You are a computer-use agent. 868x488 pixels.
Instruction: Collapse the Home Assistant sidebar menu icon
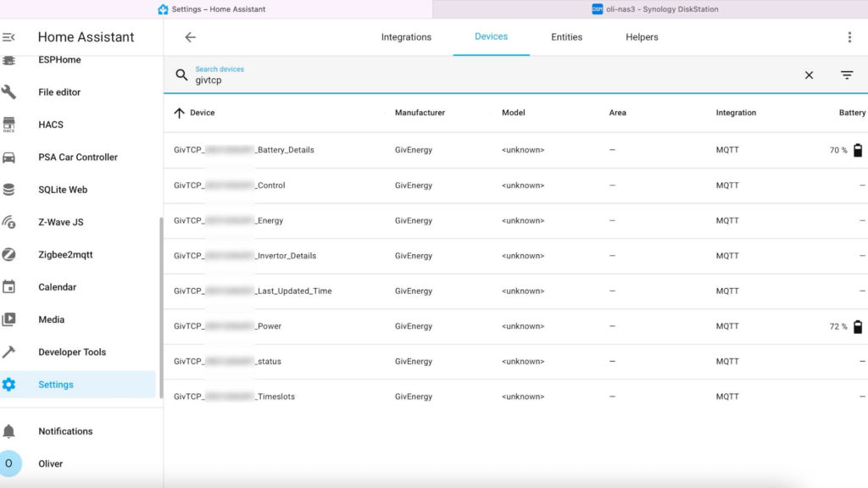pyautogui.click(x=8, y=37)
